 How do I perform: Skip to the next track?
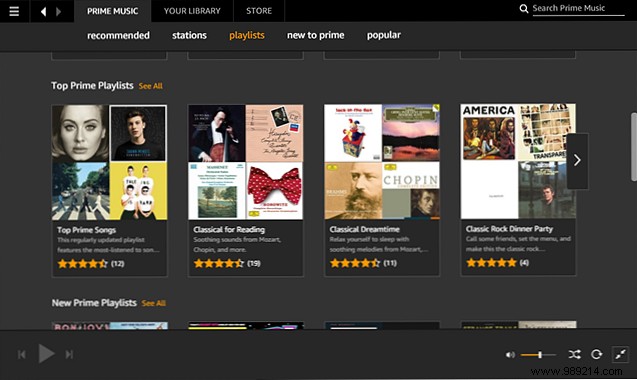click(69, 354)
